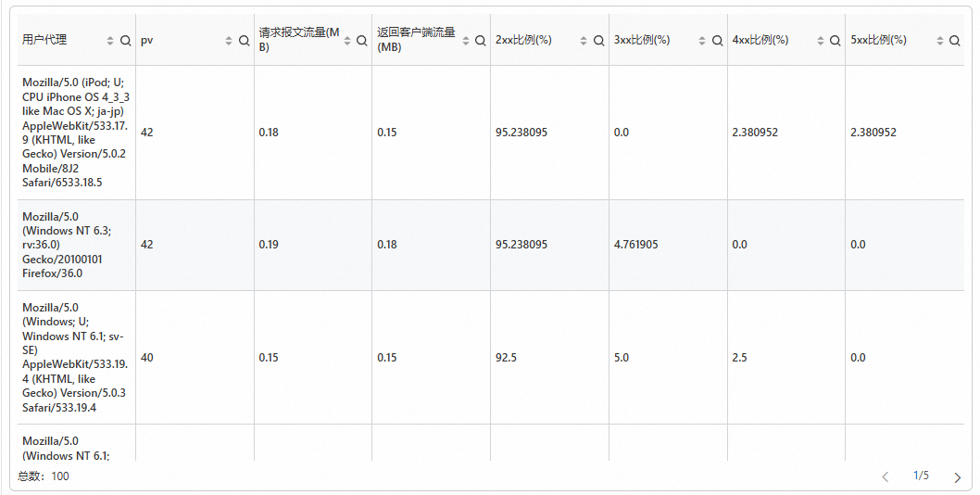Viewport: 980px width, 495px height.
Task: Go to next page of results
Action: click(x=958, y=477)
